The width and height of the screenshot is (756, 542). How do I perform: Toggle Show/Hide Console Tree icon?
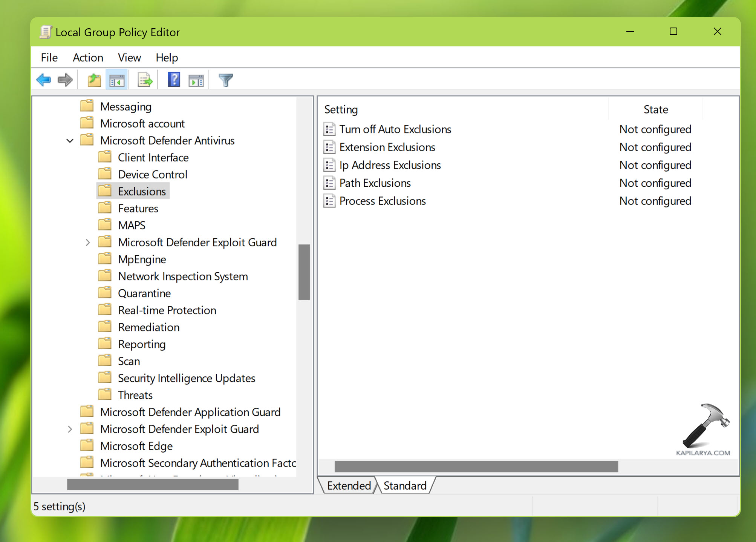pos(117,80)
